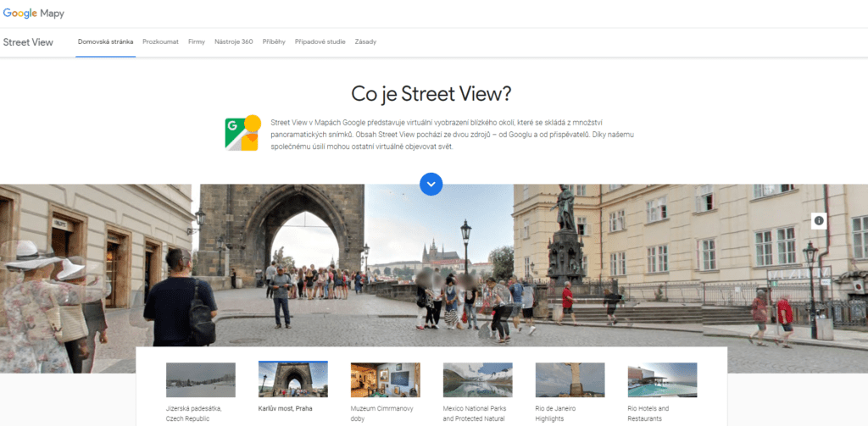Viewport: 868px width, 426px height.
Task: Click the Google Mapy logo
Action: pyautogui.click(x=34, y=14)
